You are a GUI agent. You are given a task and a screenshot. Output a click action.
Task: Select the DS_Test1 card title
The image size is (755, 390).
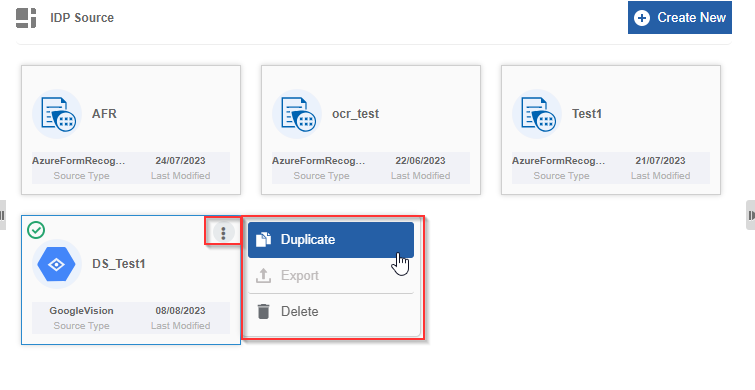pos(118,264)
